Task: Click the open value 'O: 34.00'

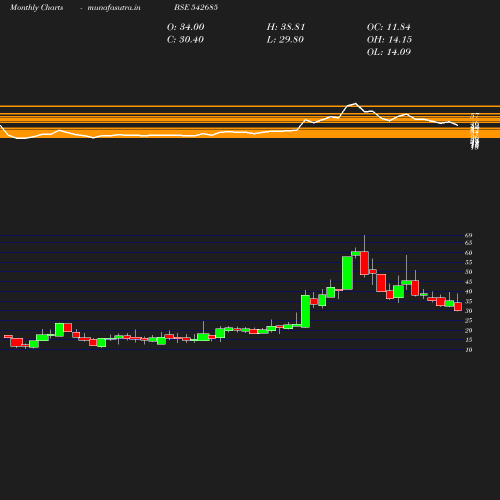Action: pos(186,27)
